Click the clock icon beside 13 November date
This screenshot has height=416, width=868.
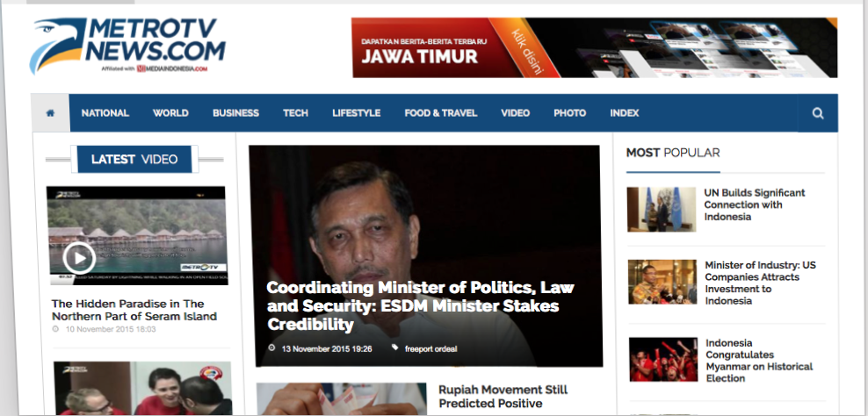271,348
